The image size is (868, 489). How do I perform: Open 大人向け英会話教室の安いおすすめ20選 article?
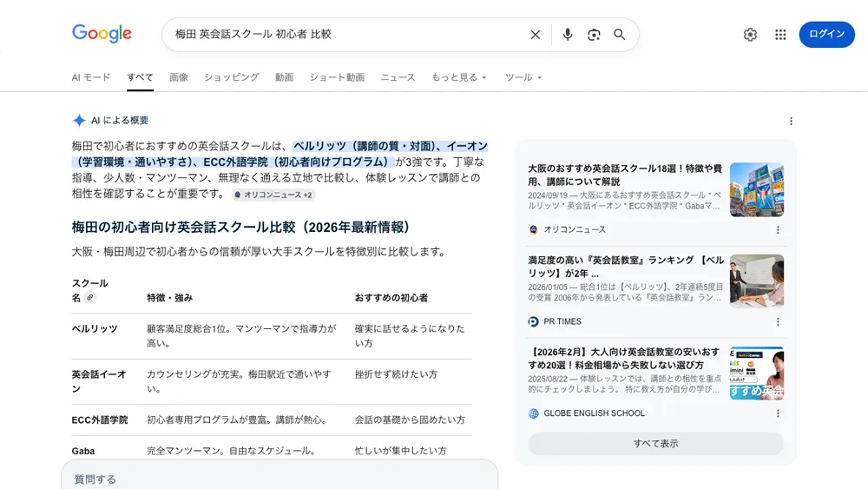[x=624, y=359]
